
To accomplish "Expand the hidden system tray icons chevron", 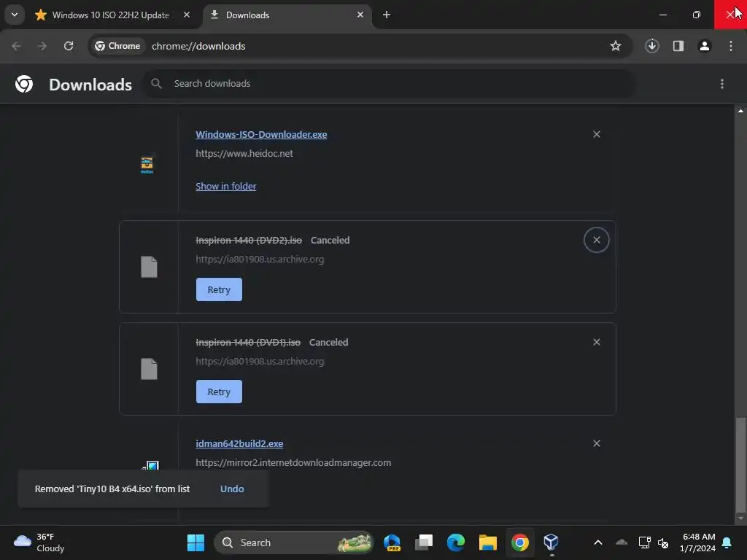I will pyautogui.click(x=598, y=542).
